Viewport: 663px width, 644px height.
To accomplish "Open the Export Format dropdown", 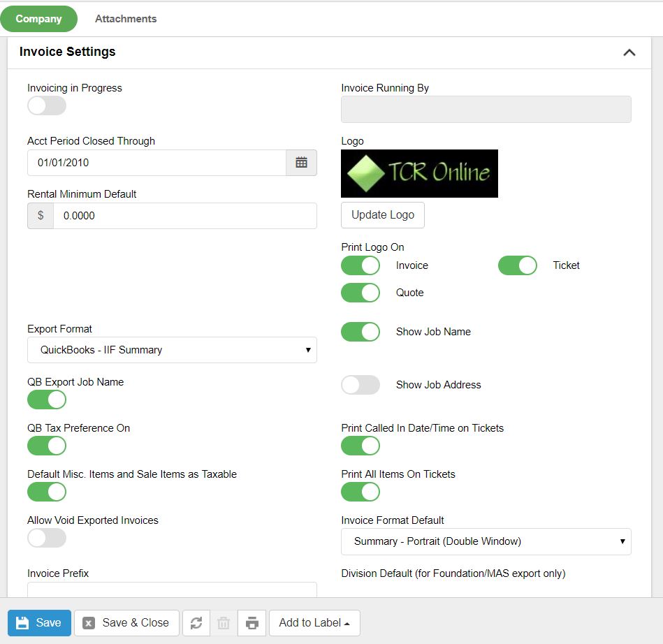I will [172, 350].
